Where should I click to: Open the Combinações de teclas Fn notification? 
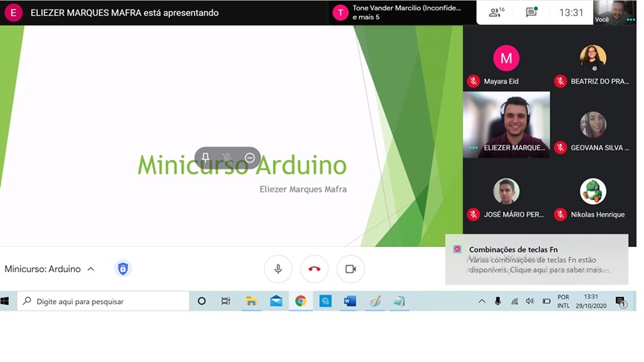pyautogui.click(x=537, y=259)
